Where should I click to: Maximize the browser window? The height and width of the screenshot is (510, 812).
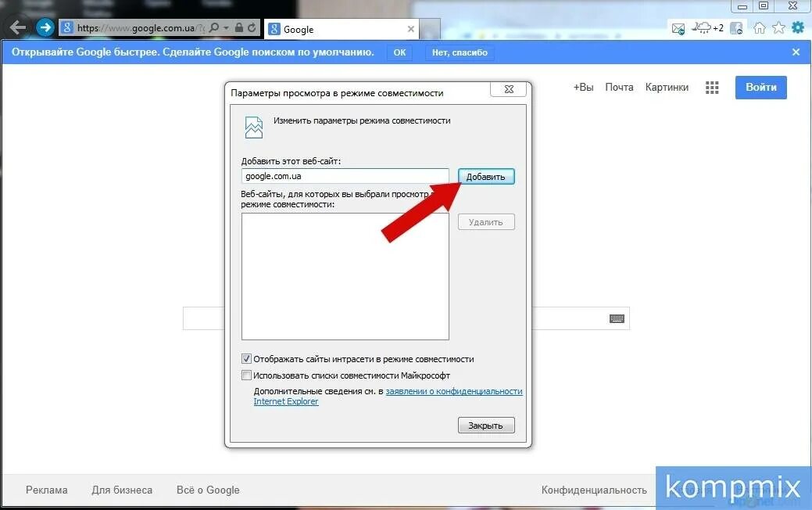pos(764,5)
